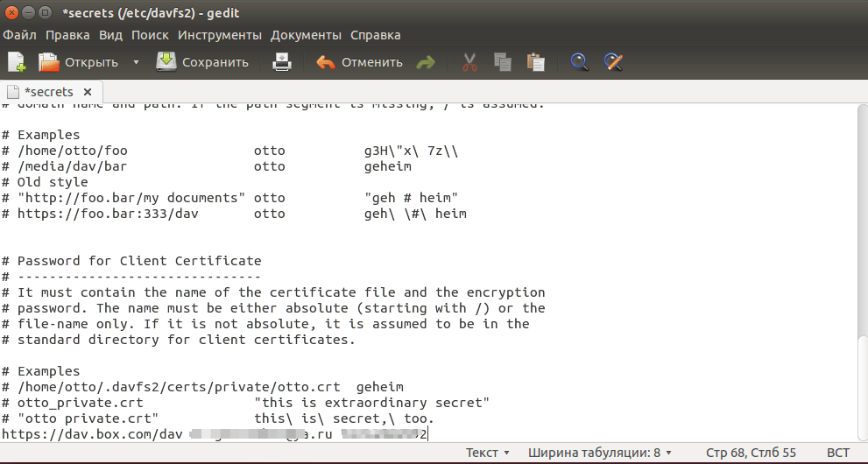This screenshot has height=464, width=868.
Task: Open the Инструменты menu
Action: pyautogui.click(x=220, y=35)
